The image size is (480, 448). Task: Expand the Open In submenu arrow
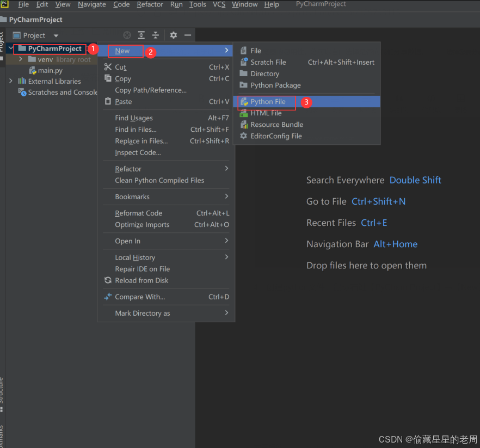tap(226, 241)
